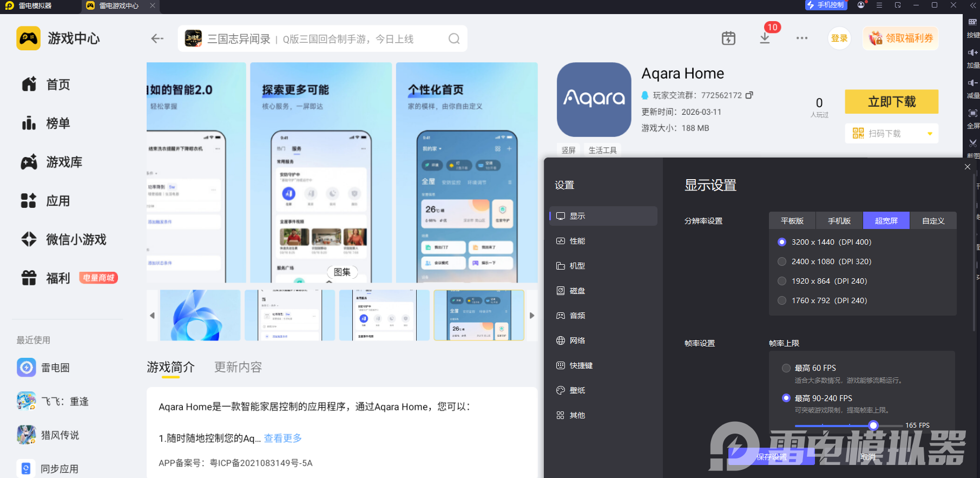Switch to 手机版 resolution tab

[839, 221]
